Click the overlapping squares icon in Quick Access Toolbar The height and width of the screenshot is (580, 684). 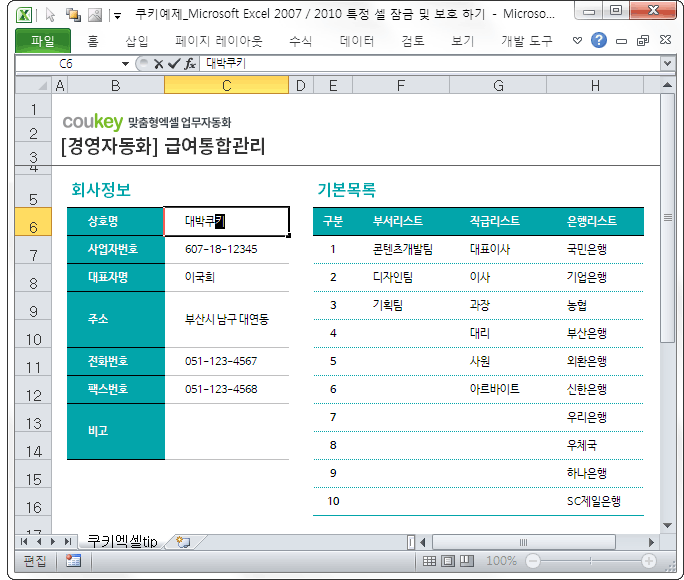pyautogui.click(x=73, y=15)
